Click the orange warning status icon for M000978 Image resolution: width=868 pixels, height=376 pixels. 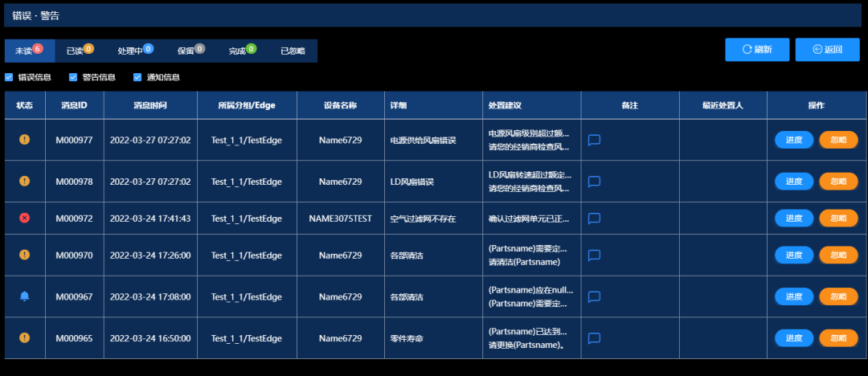pyautogui.click(x=25, y=182)
